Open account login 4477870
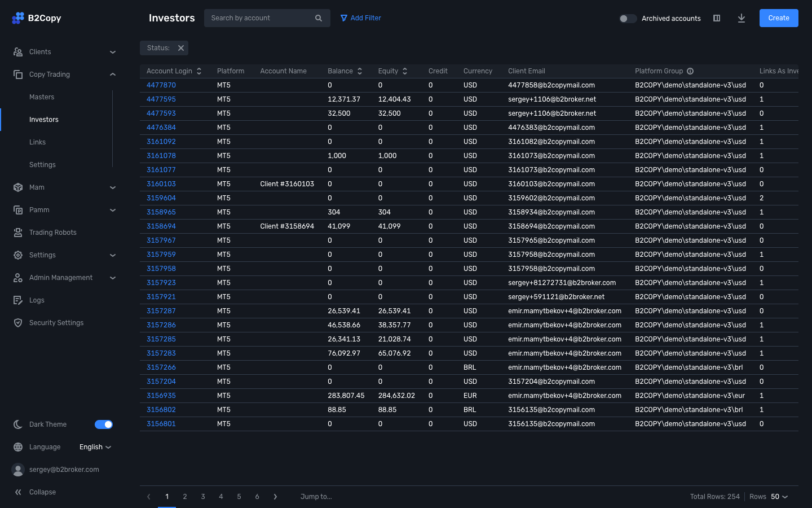This screenshot has height=508, width=812. point(161,85)
